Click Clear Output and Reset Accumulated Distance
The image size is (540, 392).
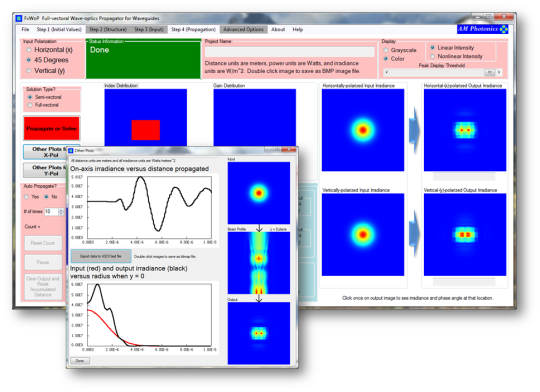pyautogui.click(x=43, y=287)
